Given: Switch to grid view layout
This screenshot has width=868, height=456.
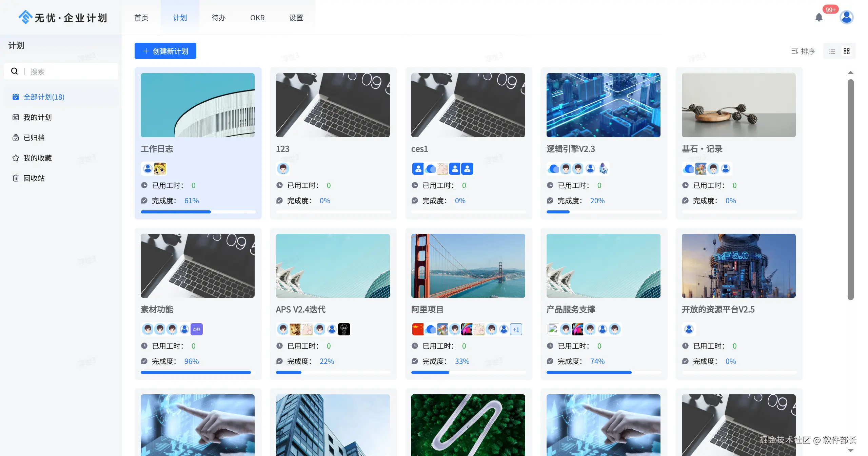Looking at the screenshot, I should (x=847, y=51).
